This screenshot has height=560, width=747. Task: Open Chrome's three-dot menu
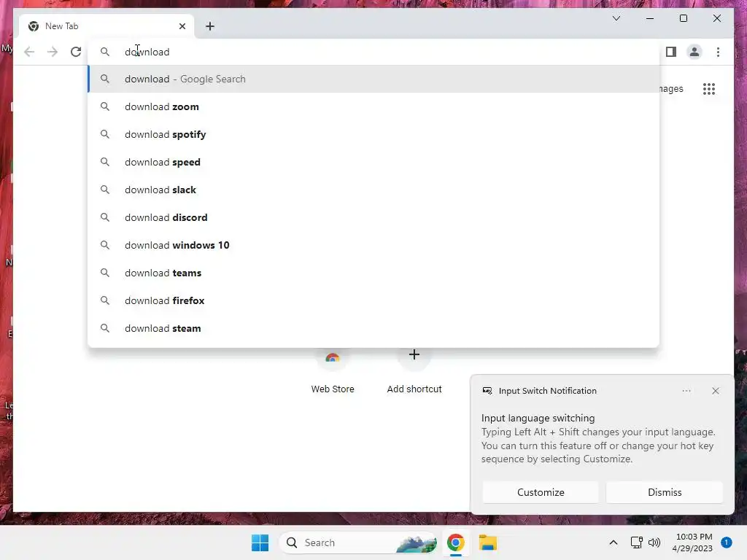tap(718, 52)
